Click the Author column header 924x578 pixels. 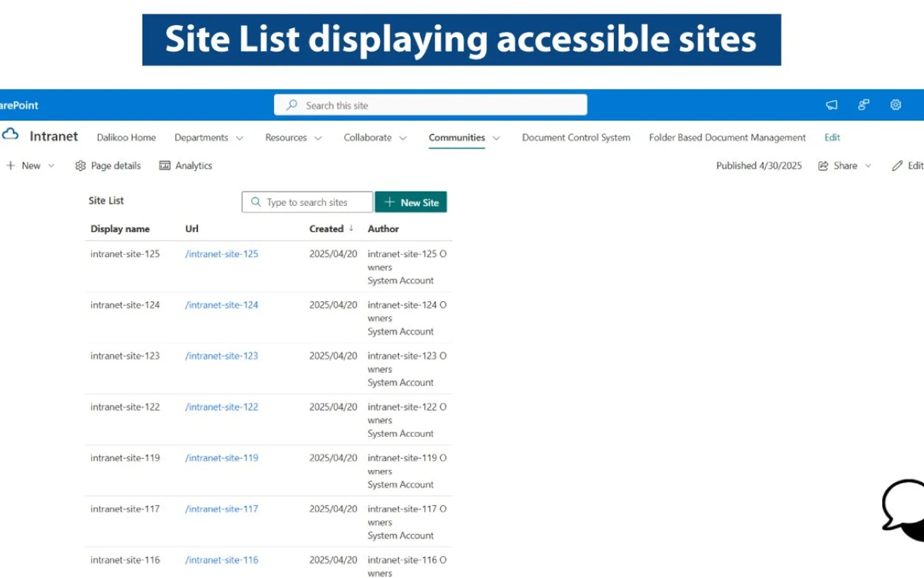(x=383, y=229)
